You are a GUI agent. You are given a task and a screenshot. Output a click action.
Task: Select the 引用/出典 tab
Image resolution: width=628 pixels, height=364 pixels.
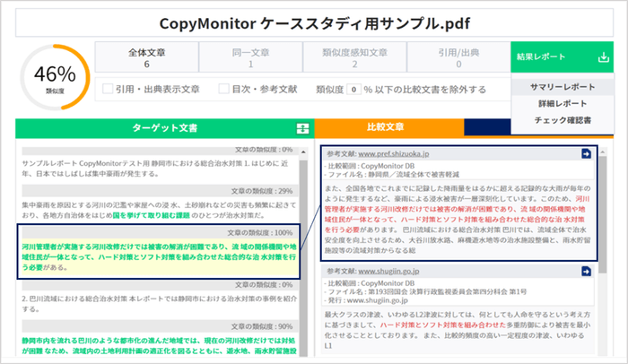point(457,59)
